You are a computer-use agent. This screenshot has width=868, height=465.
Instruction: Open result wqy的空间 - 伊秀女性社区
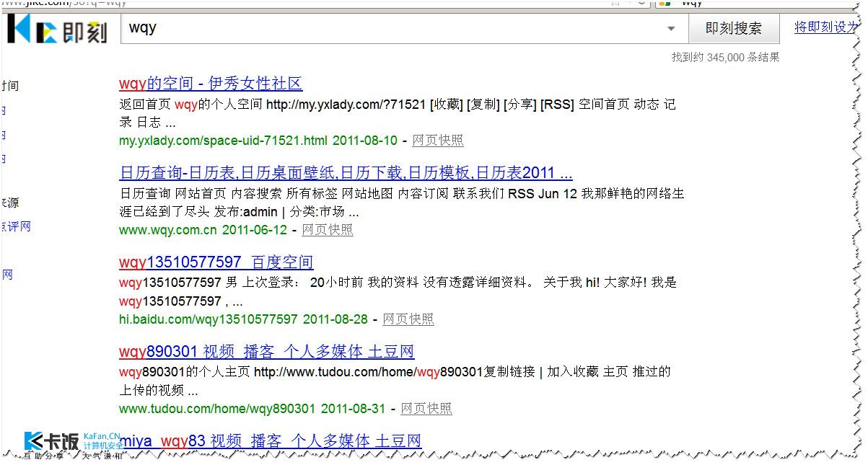tap(211, 84)
